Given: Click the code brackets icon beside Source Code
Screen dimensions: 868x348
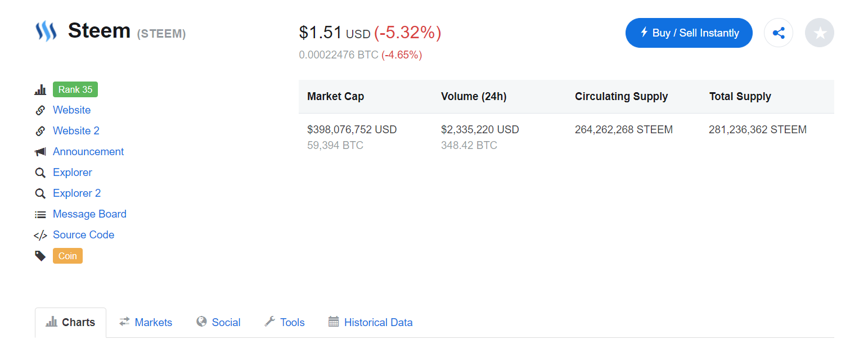Looking at the screenshot, I should (41, 235).
